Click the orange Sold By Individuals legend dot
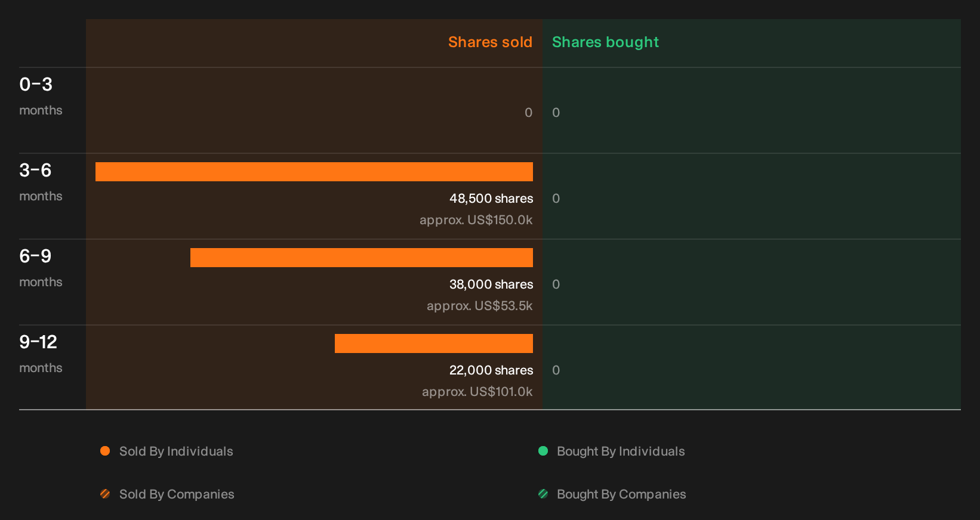This screenshot has width=980, height=520. point(105,451)
